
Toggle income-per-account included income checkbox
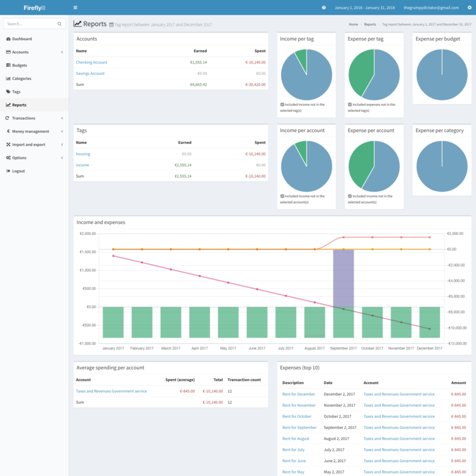click(x=282, y=196)
